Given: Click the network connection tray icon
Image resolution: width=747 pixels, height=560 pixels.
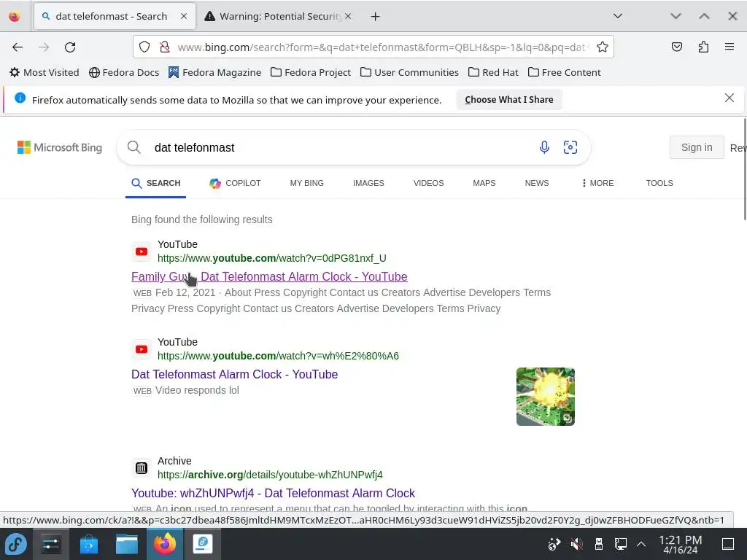Looking at the screenshot, I should [620, 544].
